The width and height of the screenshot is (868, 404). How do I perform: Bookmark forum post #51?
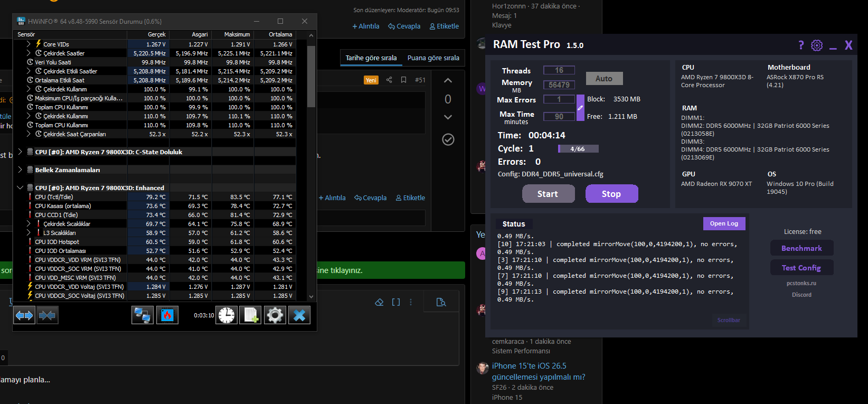(x=403, y=80)
